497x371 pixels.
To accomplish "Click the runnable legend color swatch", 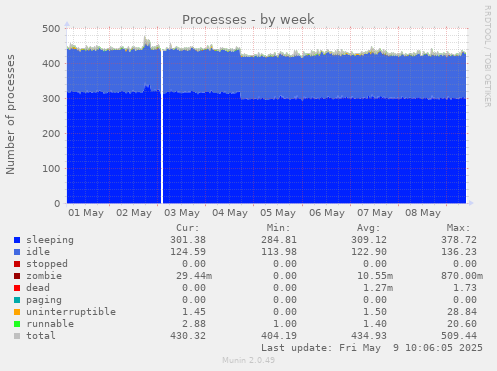I will pyautogui.click(x=17, y=324).
